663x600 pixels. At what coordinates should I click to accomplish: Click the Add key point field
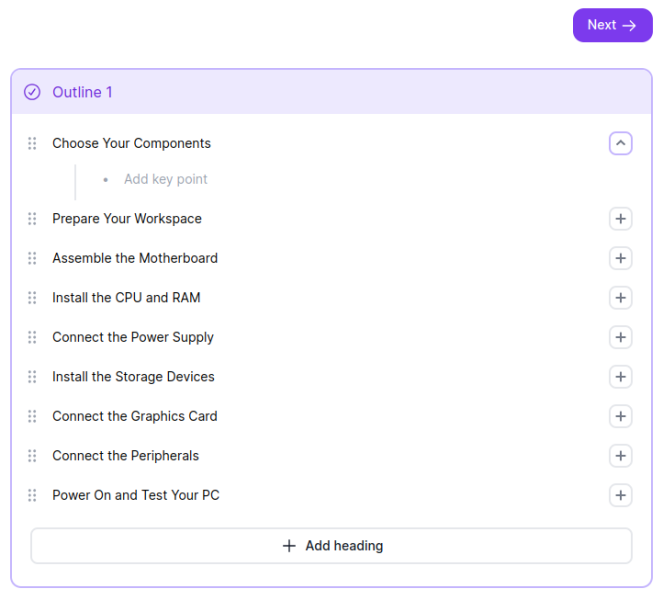point(165,179)
